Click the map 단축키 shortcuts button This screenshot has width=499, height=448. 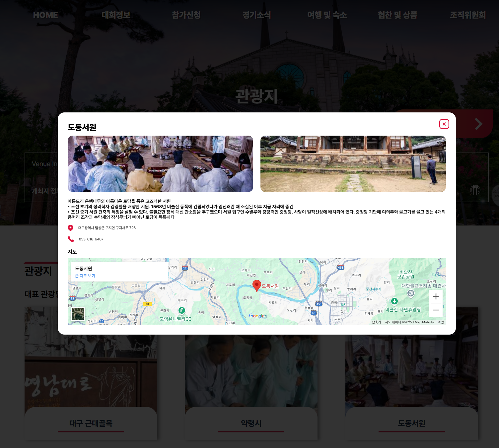[x=376, y=322]
